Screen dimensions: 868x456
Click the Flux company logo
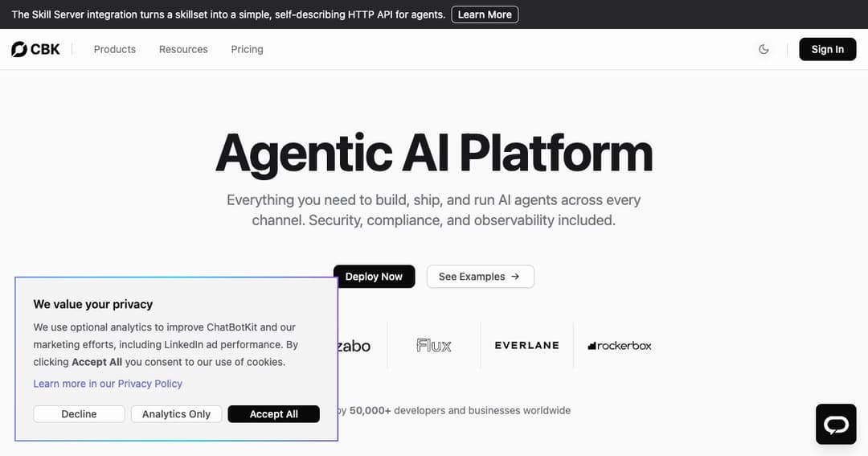pyautogui.click(x=434, y=346)
